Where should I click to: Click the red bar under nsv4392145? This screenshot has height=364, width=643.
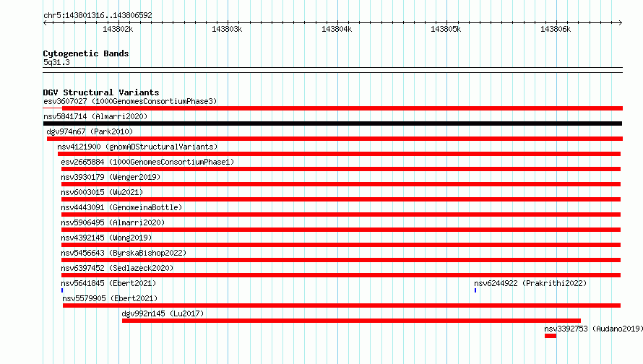click(341, 245)
